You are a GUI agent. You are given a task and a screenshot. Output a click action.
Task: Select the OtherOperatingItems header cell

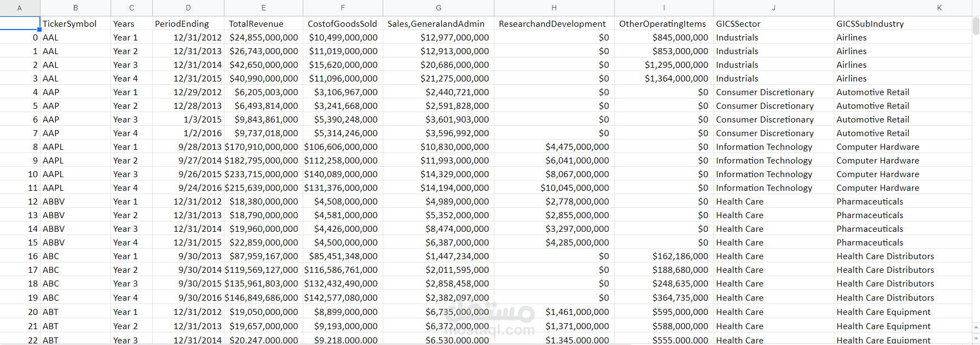[664, 24]
